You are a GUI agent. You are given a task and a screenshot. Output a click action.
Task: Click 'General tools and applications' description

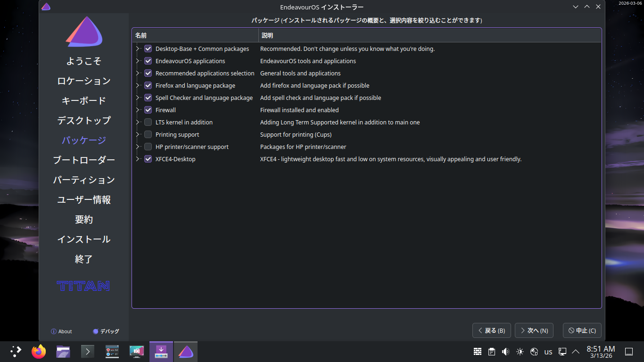click(x=300, y=73)
